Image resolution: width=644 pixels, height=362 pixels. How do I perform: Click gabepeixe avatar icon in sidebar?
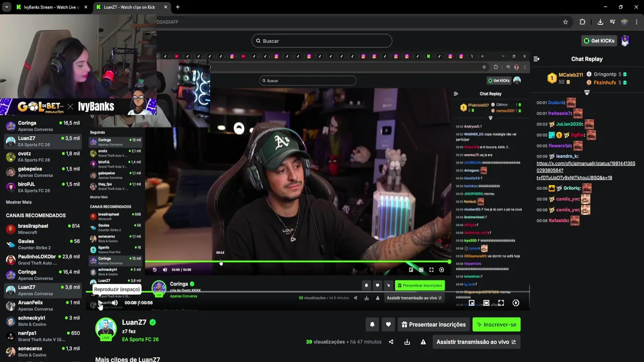11,172
